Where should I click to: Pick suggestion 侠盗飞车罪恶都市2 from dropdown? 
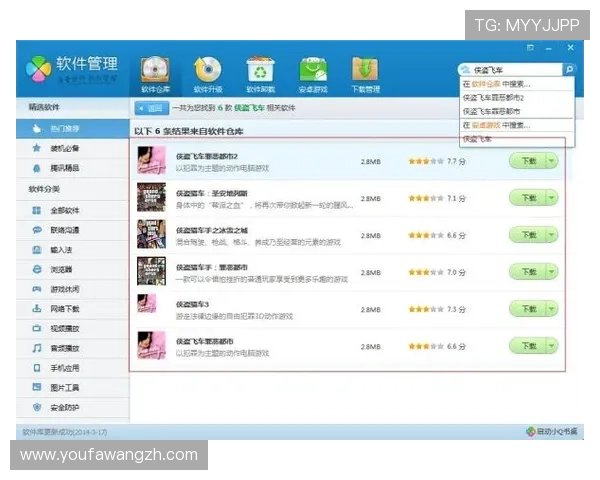(517, 98)
